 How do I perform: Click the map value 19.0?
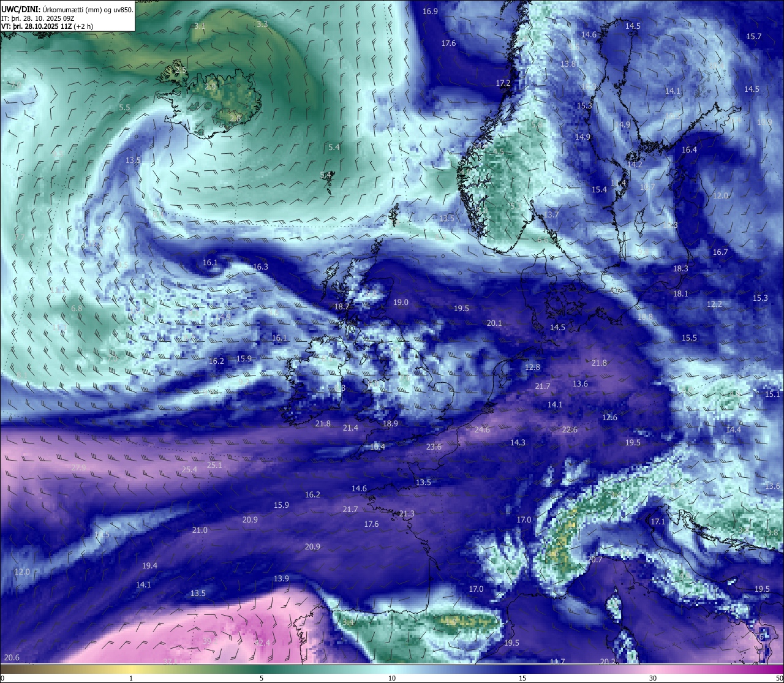401,303
